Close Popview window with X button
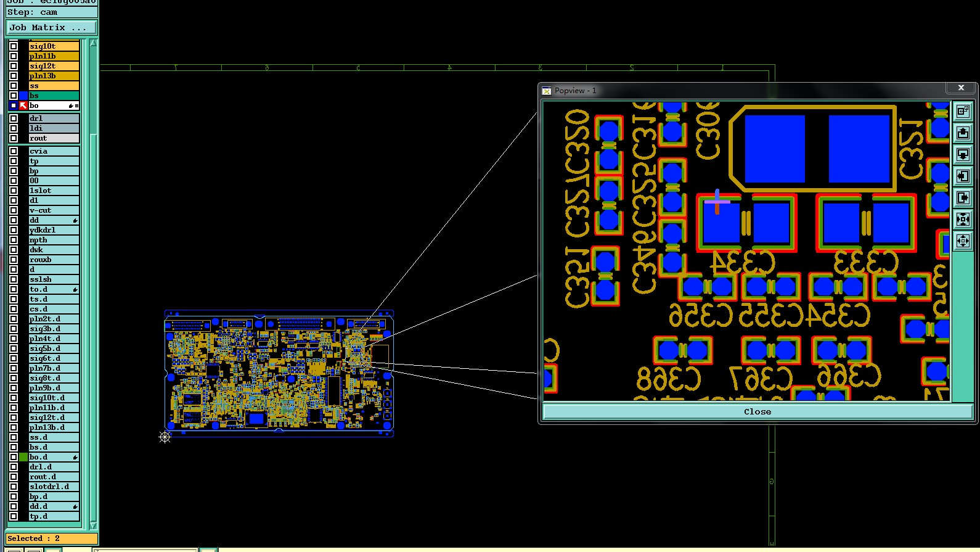Viewport: 980px width, 552px height. pyautogui.click(x=961, y=88)
